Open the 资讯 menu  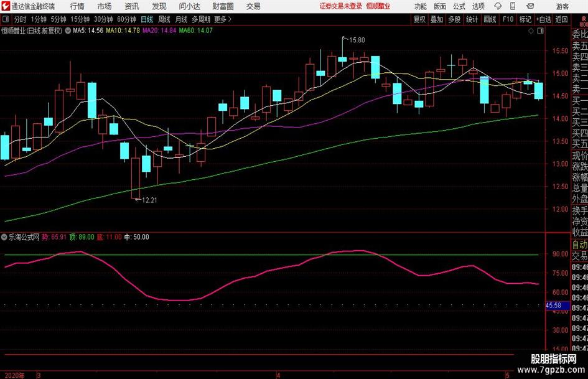coord(132,6)
